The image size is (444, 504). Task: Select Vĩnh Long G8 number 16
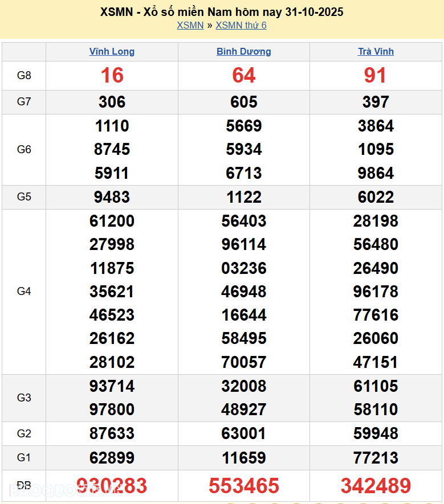[112, 75]
